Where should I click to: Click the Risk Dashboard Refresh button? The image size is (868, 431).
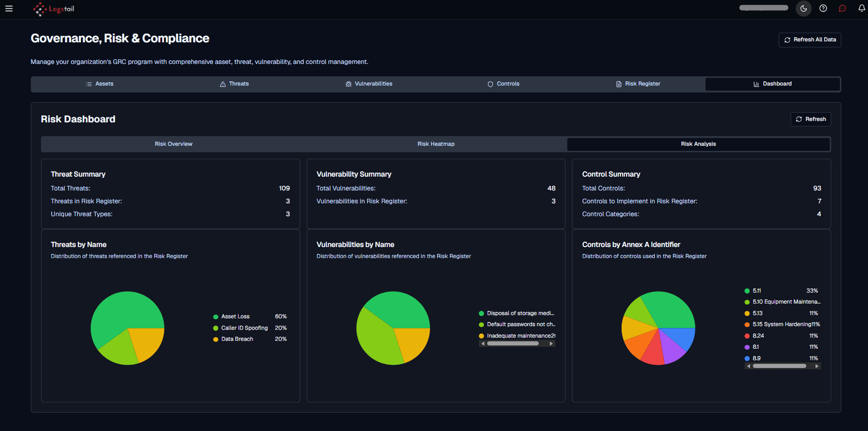[811, 119]
